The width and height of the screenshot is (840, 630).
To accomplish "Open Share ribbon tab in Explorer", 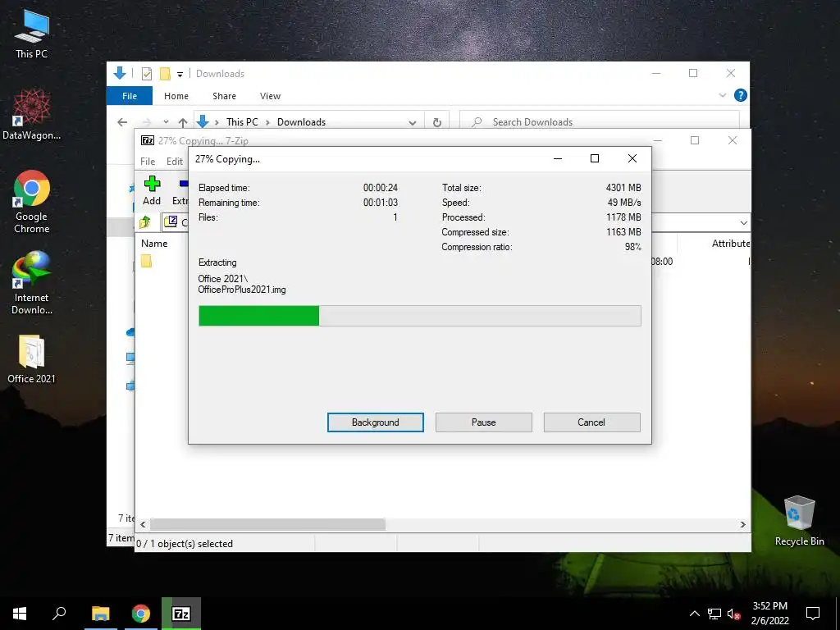I will click(224, 96).
